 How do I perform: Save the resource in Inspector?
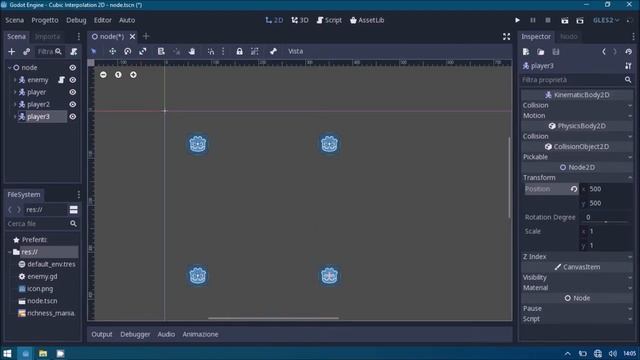tap(556, 52)
